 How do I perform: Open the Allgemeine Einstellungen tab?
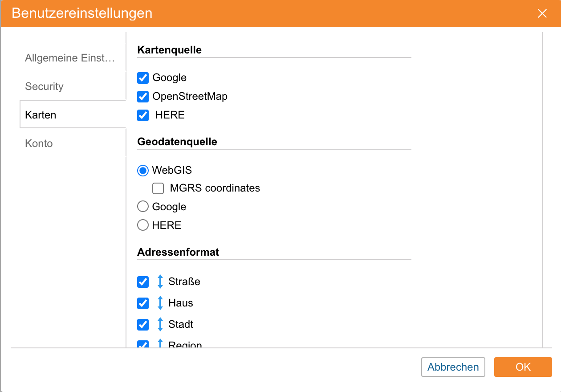coord(70,58)
